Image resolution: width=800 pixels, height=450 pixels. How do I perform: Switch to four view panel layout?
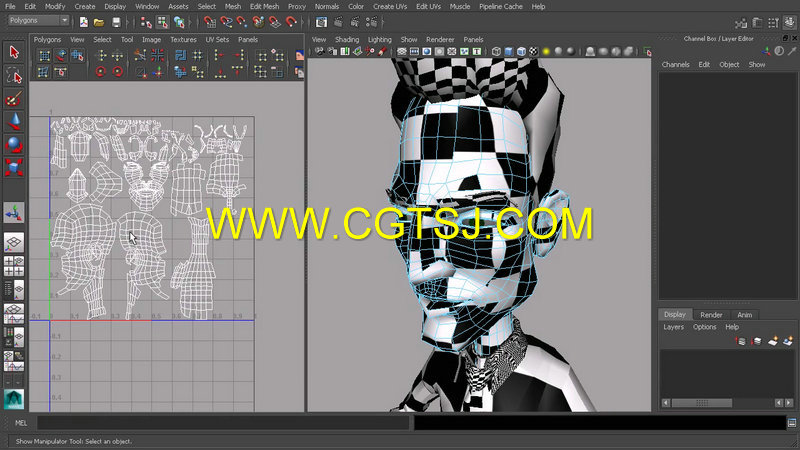[x=14, y=266]
